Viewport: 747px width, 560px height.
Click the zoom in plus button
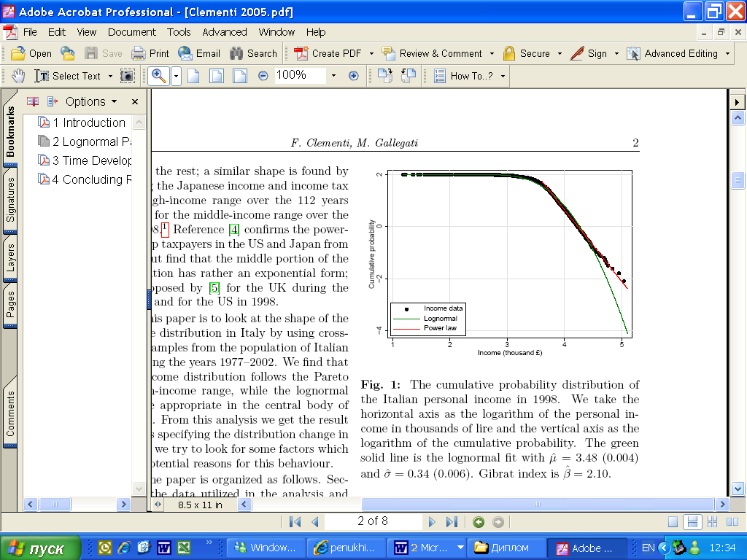click(354, 76)
